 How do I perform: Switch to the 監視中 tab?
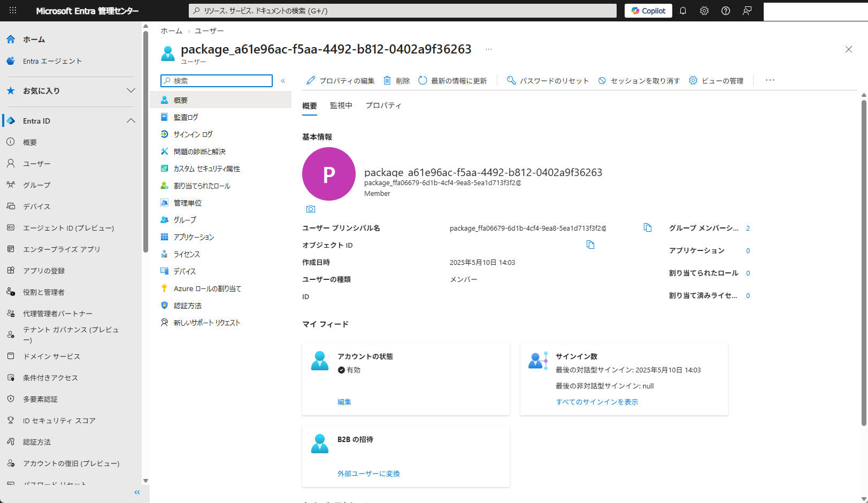pyautogui.click(x=342, y=105)
